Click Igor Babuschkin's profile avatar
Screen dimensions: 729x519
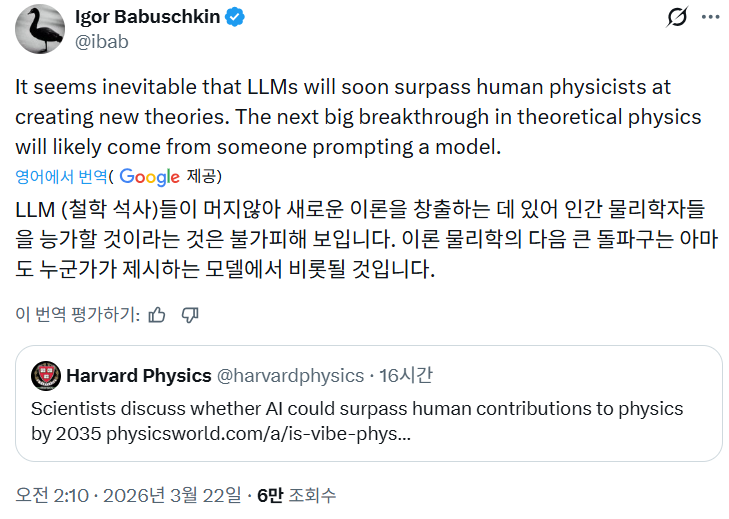point(40,29)
